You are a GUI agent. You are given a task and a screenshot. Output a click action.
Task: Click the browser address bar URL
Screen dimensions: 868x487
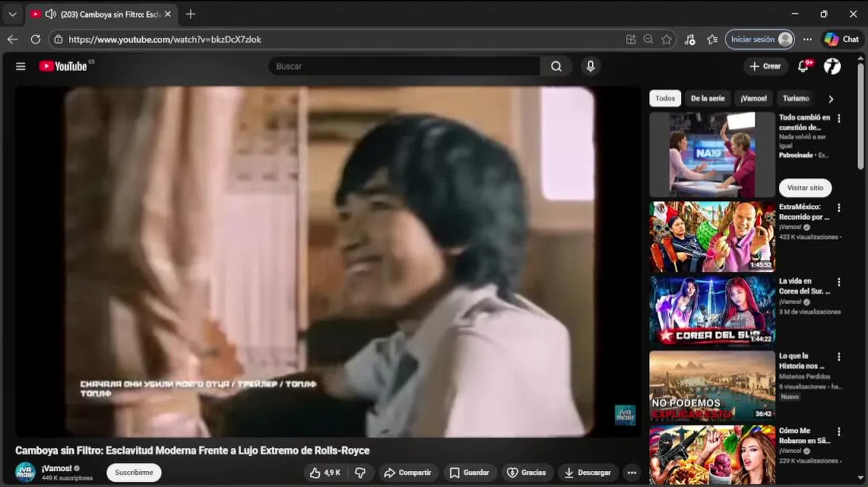(x=165, y=39)
